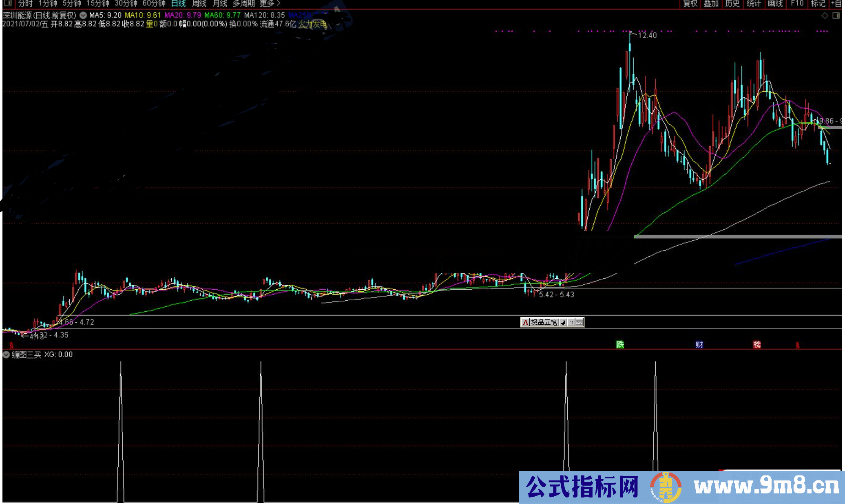Viewport: 845px width, 504px height.
Task: Click the 火力发电 sector link
Action: coord(313,24)
